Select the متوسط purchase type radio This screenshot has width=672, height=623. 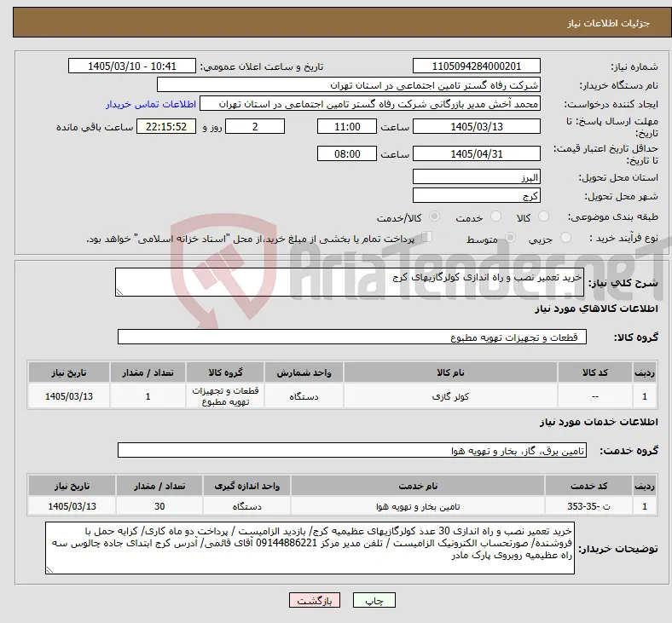point(510,237)
